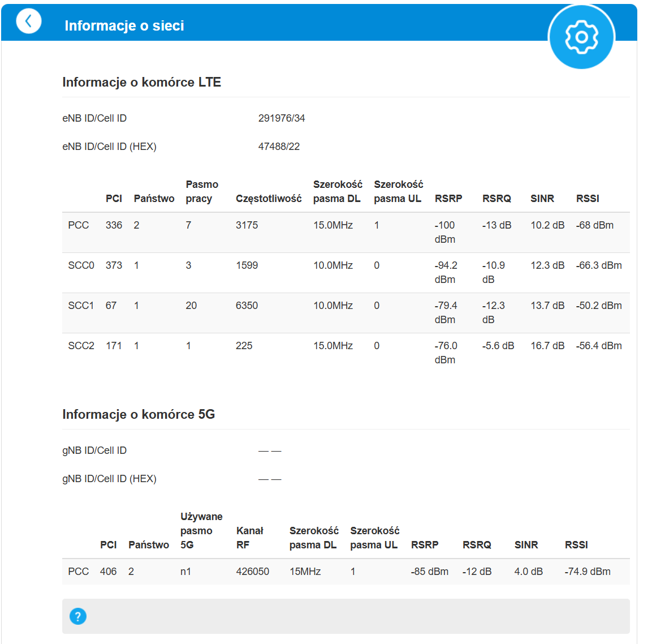This screenshot has width=652, height=644.
Task: Select PCI value 171 in the SCC2 row
Action: 114,346
